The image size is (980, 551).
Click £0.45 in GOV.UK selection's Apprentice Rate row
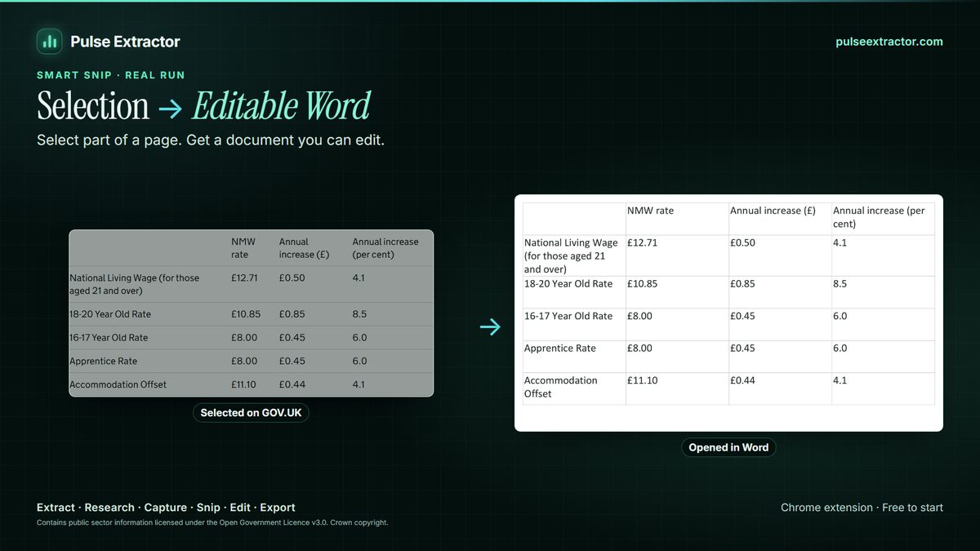click(x=292, y=362)
